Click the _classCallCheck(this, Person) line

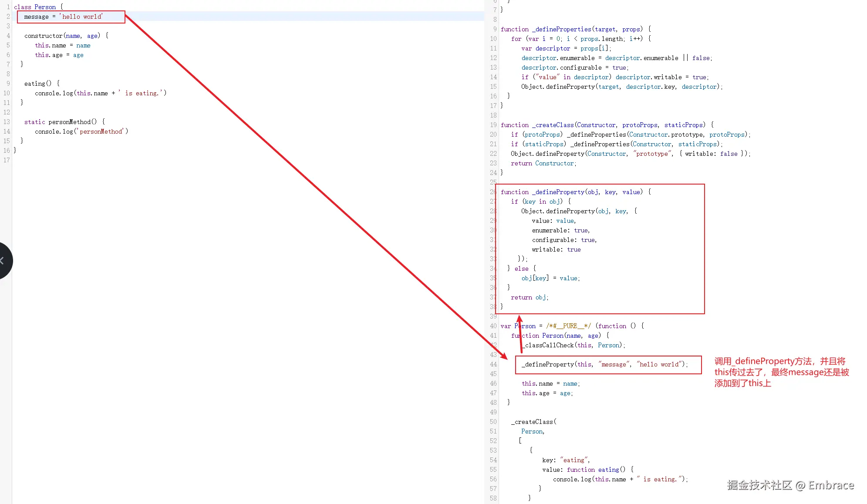point(574,345)
